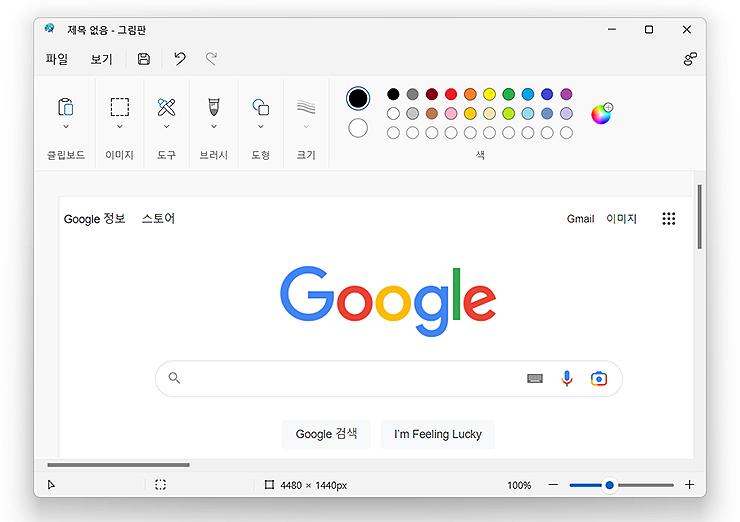Open the Tools pencil and brush icon
The image size is (740, 522).
[166, 107]
